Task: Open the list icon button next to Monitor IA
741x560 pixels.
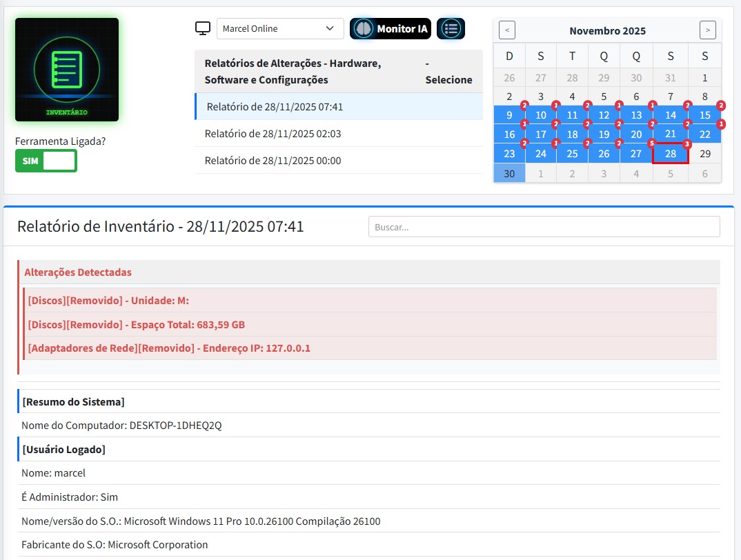Action: click(x=451, y=29)
